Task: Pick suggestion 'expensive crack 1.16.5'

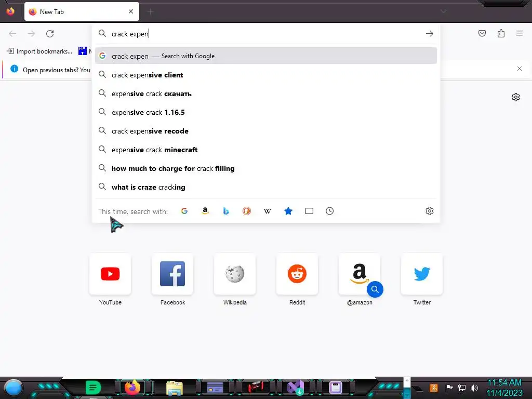Action: [265, 112]
